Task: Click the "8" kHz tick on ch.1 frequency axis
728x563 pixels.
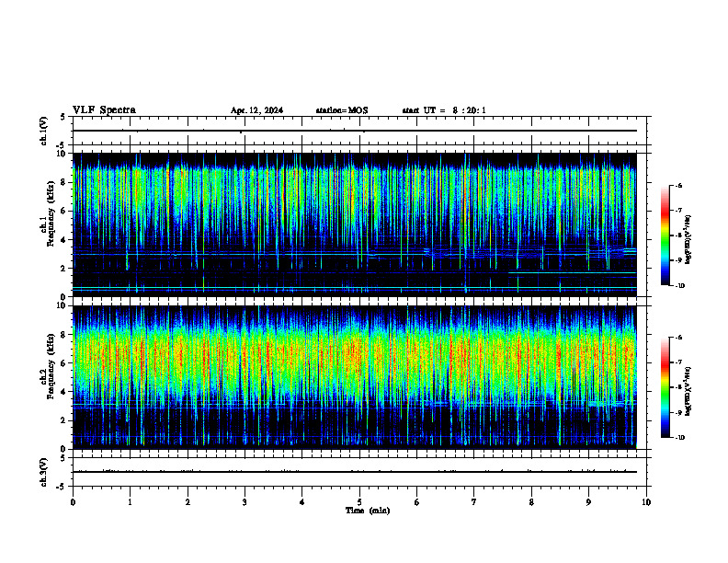Action: click(x=64, y=182)
